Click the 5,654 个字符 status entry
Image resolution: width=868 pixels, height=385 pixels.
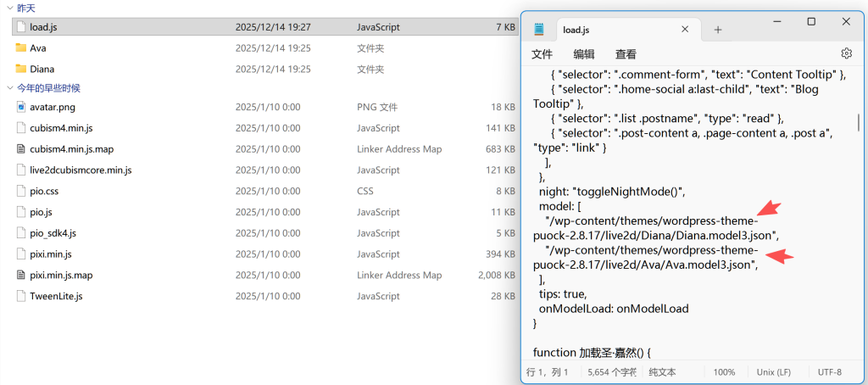(612, 372)
